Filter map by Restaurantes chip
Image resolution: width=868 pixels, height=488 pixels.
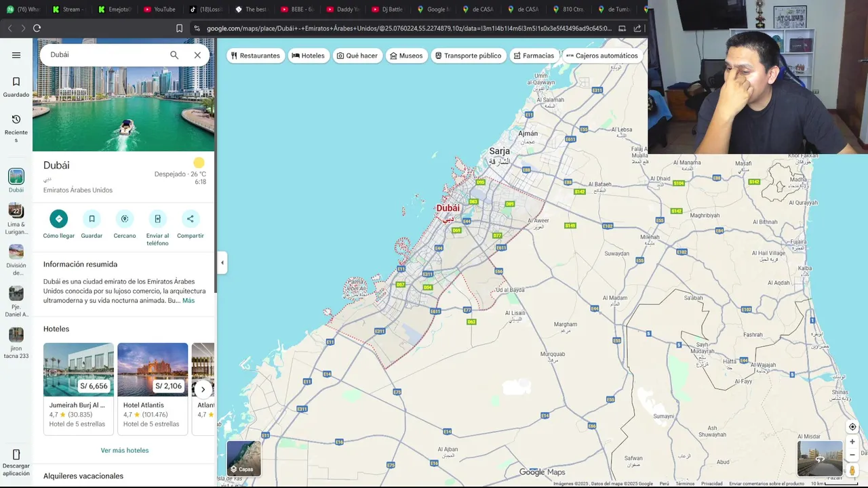(256, 56)
